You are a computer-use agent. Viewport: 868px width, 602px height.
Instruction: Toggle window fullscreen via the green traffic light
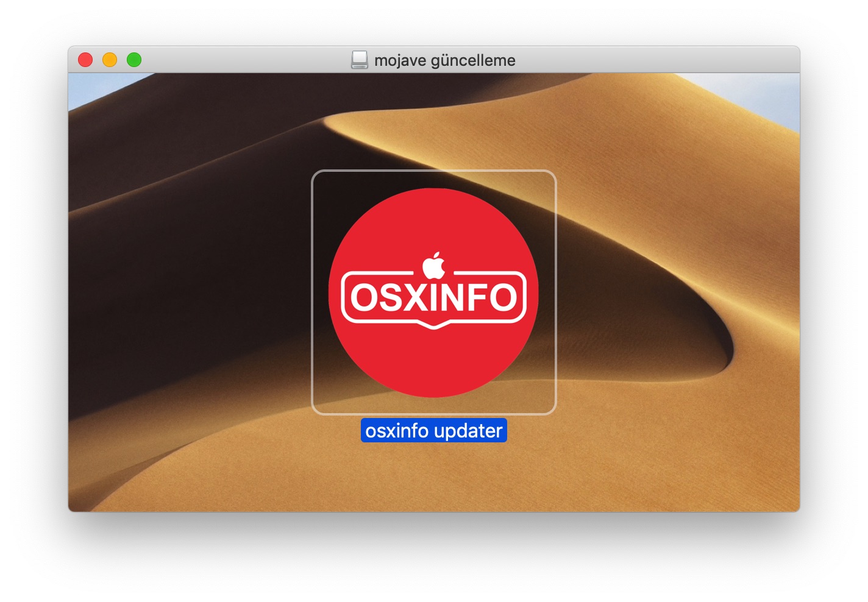tap(133, 59)
